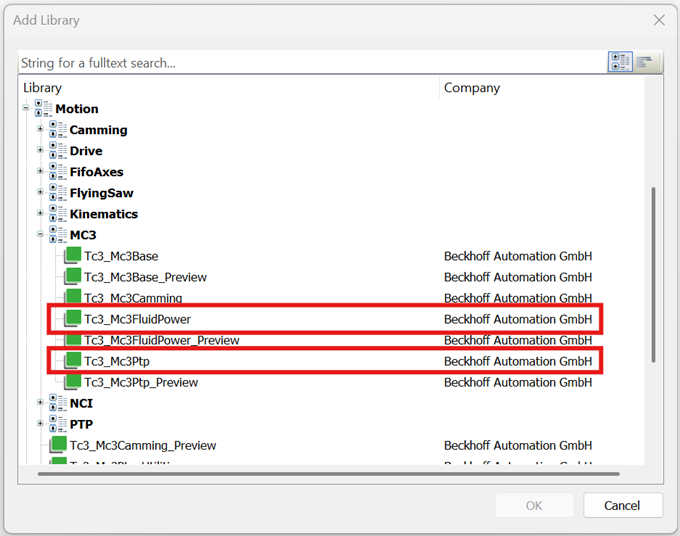Image resolution: width=680 pixels, height=536 pixels.
Task: Expand the Camming tree node
Action: pos(40,129)
